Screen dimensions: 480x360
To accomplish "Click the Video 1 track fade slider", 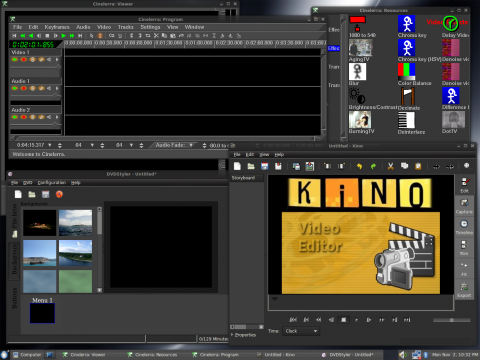I will [x=35, y=67].
